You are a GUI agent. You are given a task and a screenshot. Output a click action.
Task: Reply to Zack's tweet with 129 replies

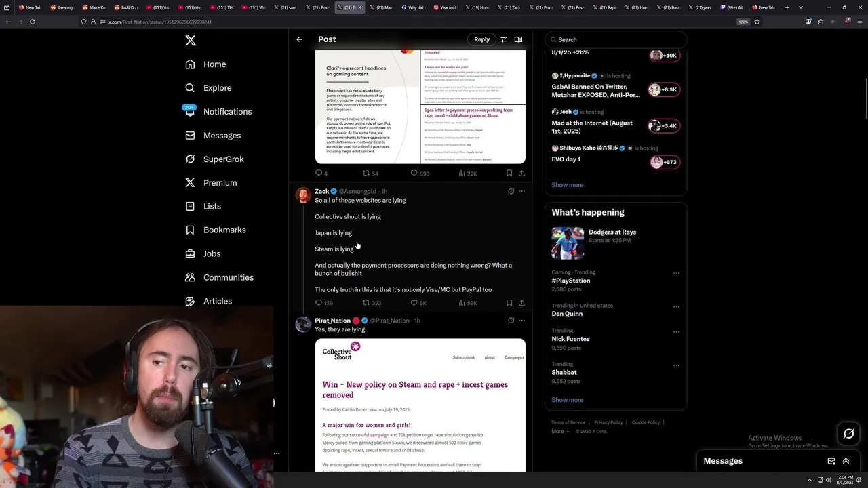[323, 303]
